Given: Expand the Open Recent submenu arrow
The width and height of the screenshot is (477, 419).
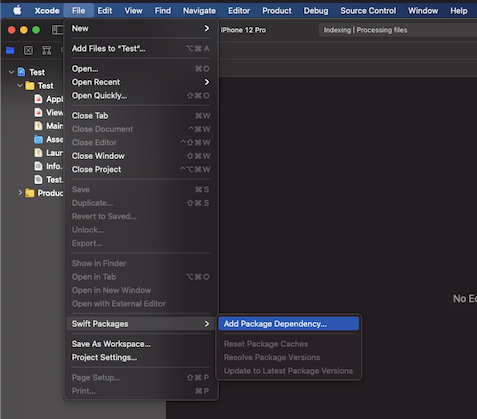Looking at the screenshot, I should [207, 82].
